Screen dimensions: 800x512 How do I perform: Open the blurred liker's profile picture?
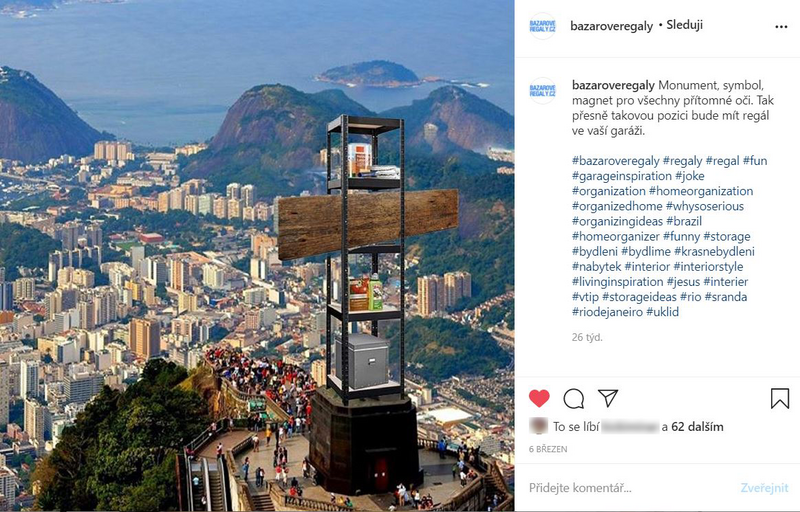pyautogui.click(x=538, y=426)
